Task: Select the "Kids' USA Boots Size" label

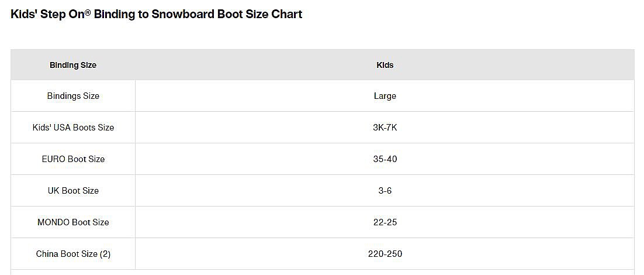Action: click(x=73, y=128)
